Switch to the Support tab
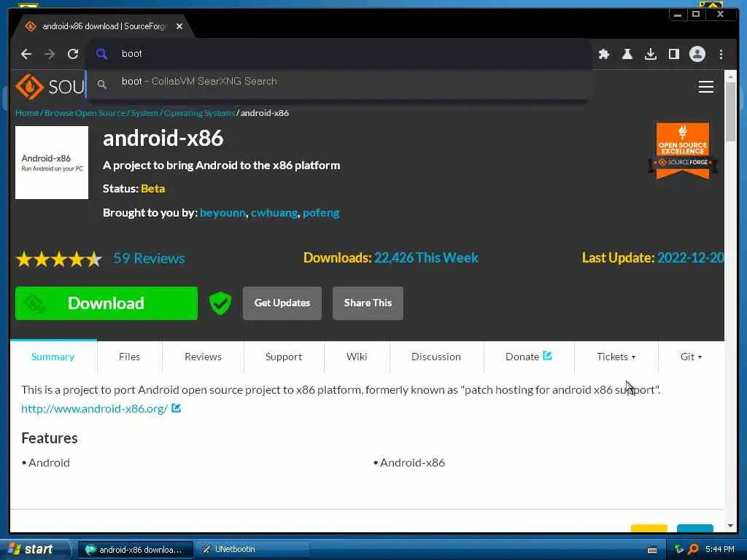The height and width of the screenshot is (560, 747). [x=284, y=357]
